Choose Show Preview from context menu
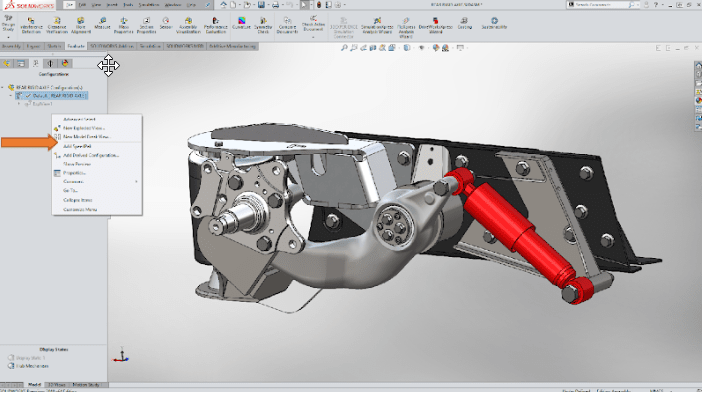Screen dimensions: 702x393 click(x=77, y=164)
